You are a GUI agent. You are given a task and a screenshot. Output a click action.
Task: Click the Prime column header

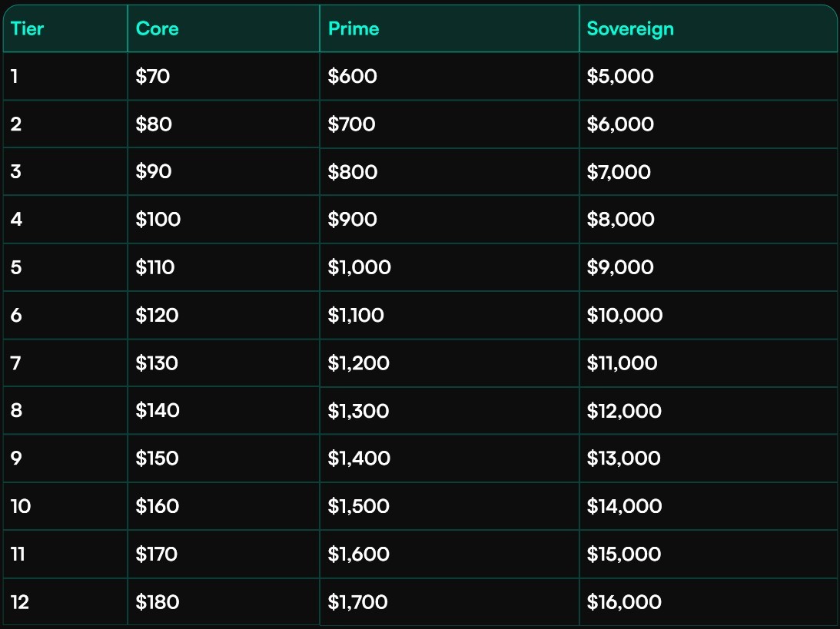coord(354,29)
